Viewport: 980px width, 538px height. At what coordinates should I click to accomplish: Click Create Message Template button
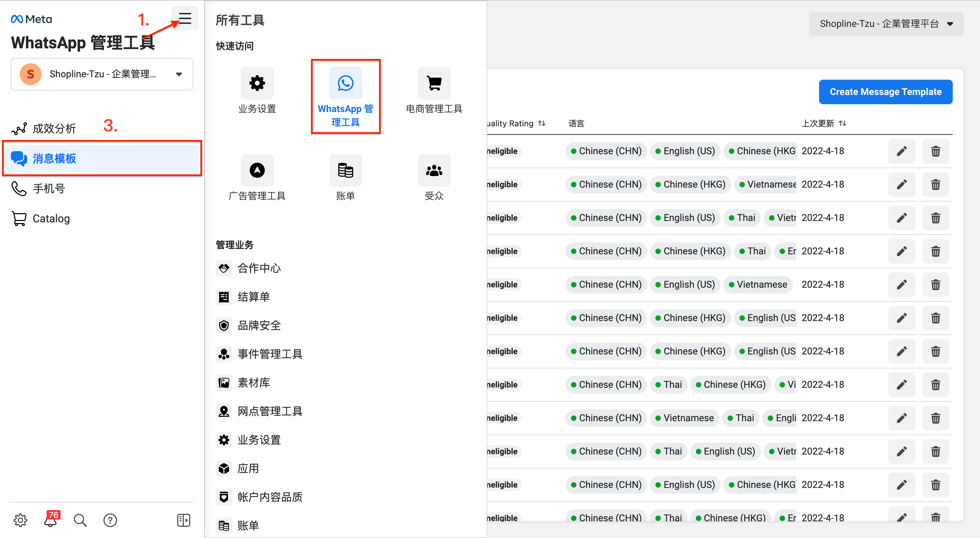coord(885,92)
